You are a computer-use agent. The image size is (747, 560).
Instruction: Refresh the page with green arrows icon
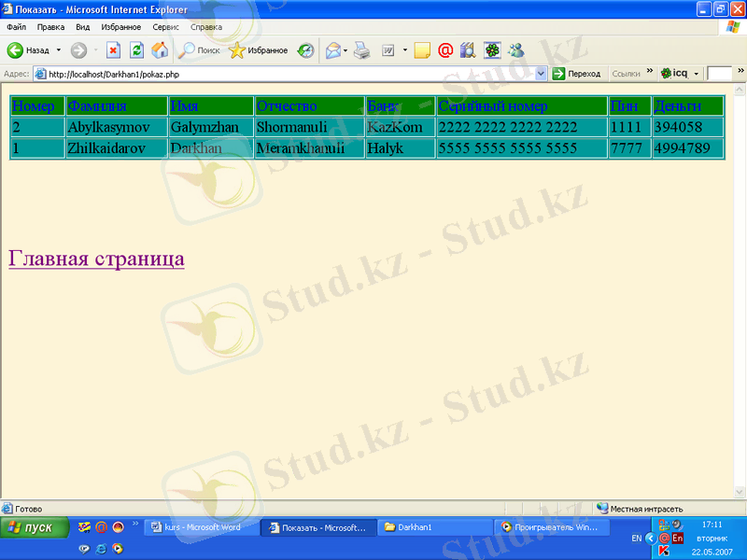tap(136, 50)
